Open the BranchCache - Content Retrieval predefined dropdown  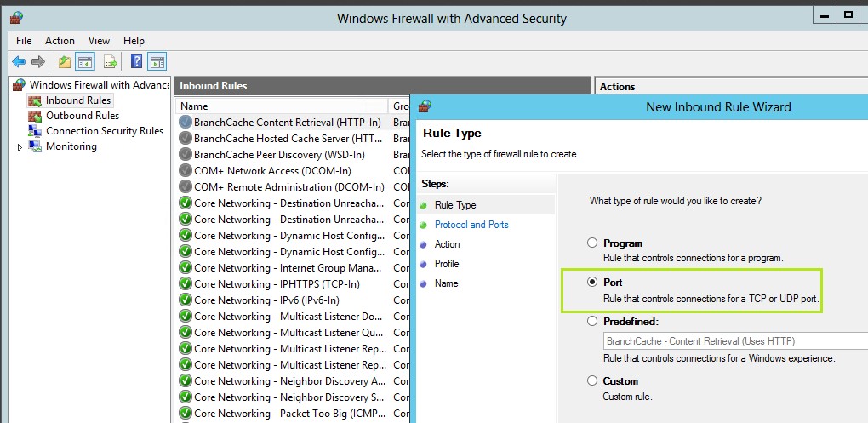tap(735, 341)
